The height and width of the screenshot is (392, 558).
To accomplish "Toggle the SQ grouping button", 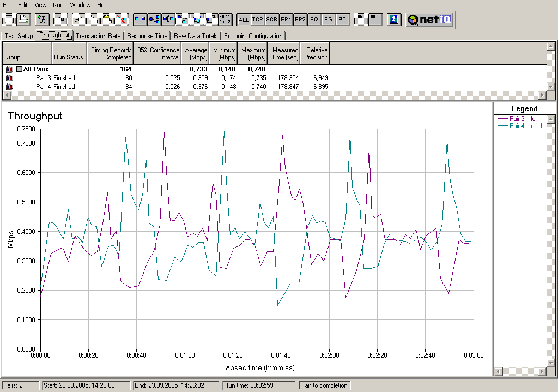I will pyautogui.click(x=314, y=20).
